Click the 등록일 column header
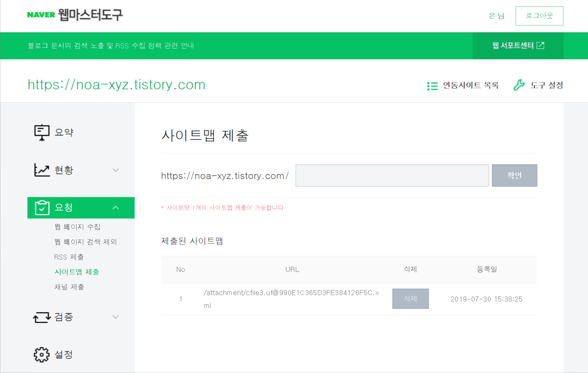 point(487,269)
